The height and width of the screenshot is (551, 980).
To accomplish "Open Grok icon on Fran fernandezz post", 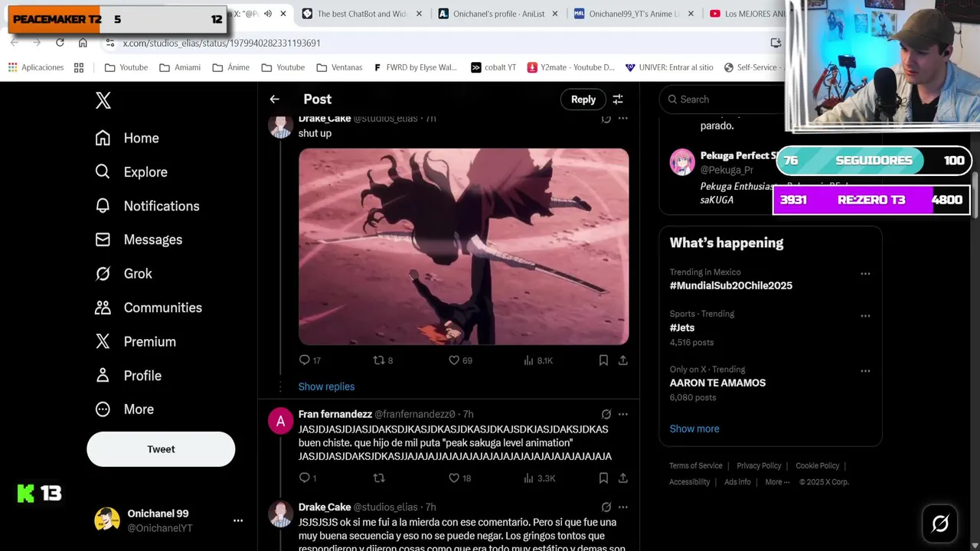I will pos(606,414).
